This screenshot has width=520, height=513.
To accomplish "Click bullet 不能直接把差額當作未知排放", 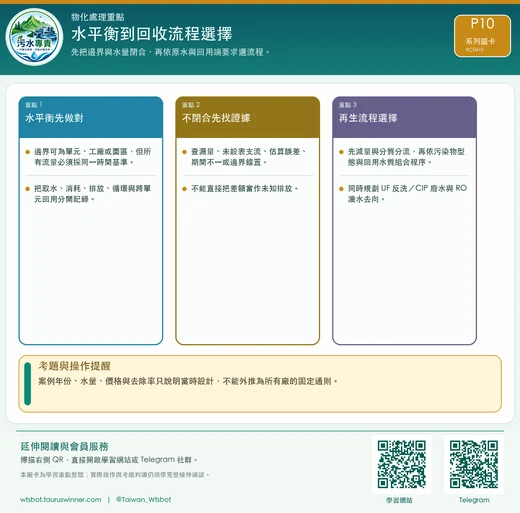I will pyautogui.click(x=244, y=189).
